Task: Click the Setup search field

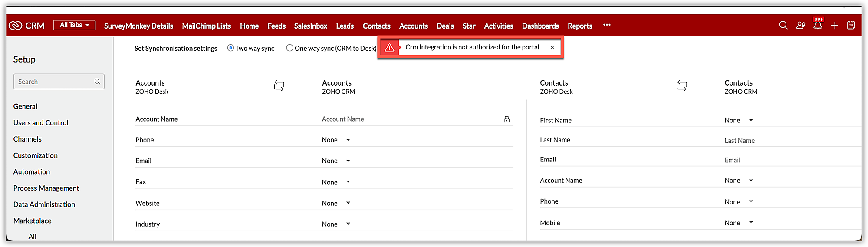Action: pyautogui.click(x=55, y=82)
